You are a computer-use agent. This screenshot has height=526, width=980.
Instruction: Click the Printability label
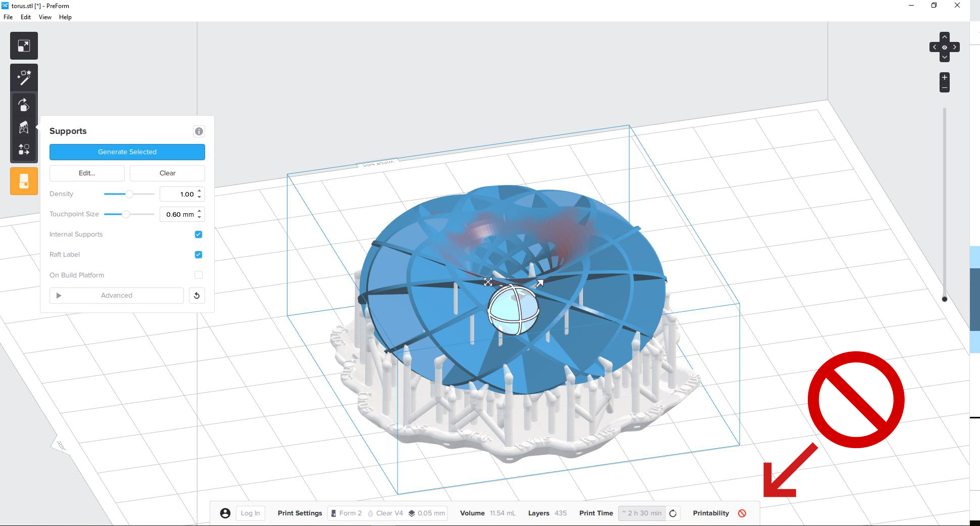pos(711,513)
